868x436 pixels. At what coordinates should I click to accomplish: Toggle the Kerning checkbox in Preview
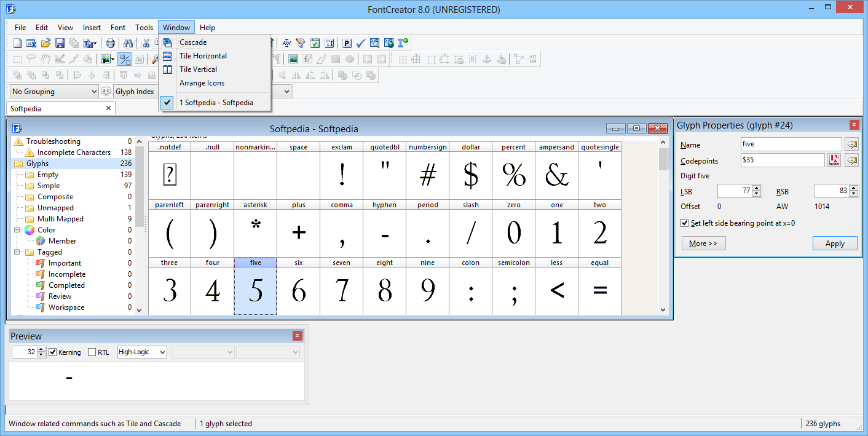53,352
